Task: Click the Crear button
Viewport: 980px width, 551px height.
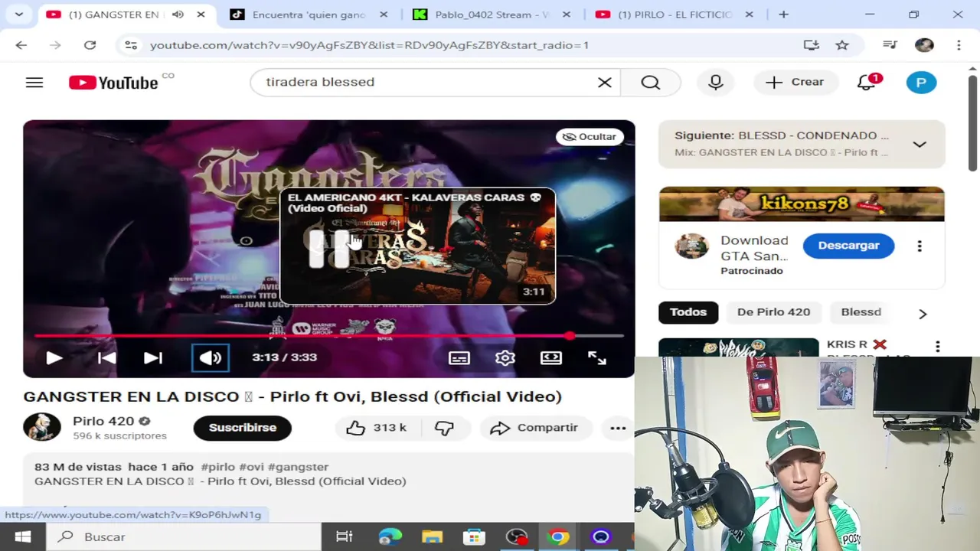Action: tap(795, 82)
